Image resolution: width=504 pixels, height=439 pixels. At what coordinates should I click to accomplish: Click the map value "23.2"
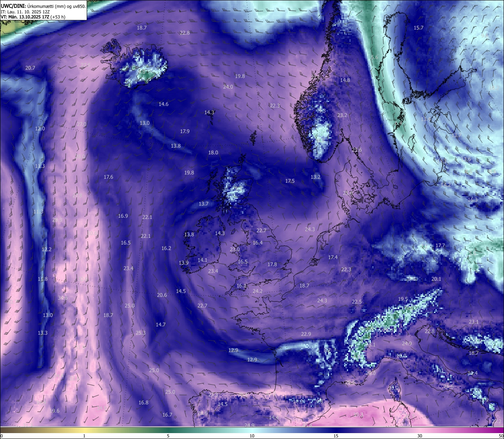[x=342, y=115]
